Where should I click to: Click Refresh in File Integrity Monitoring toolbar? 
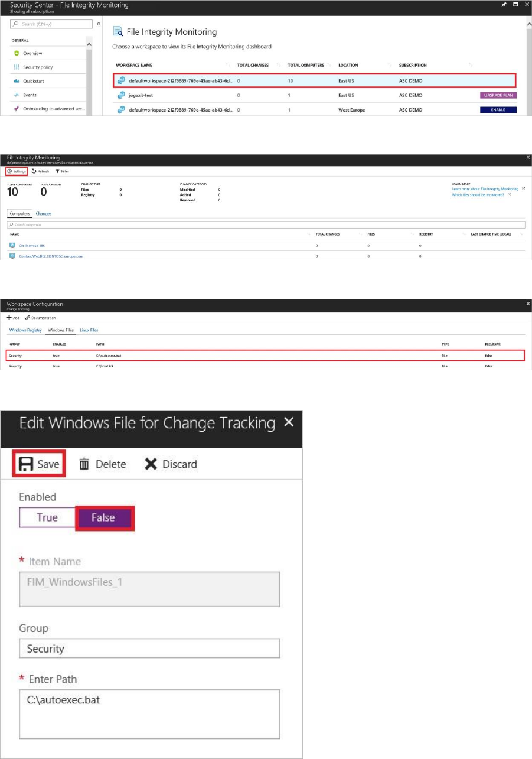[x=41, y=171]
